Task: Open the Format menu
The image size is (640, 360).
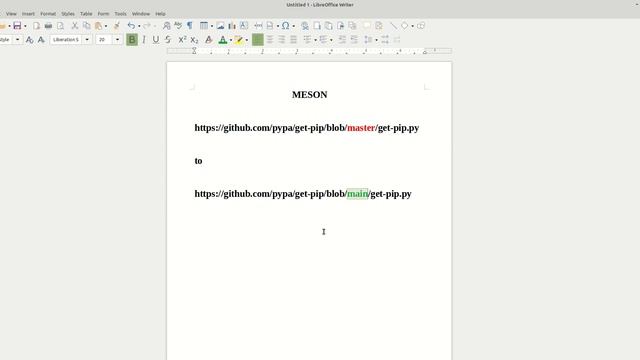Action: [48, 13]
